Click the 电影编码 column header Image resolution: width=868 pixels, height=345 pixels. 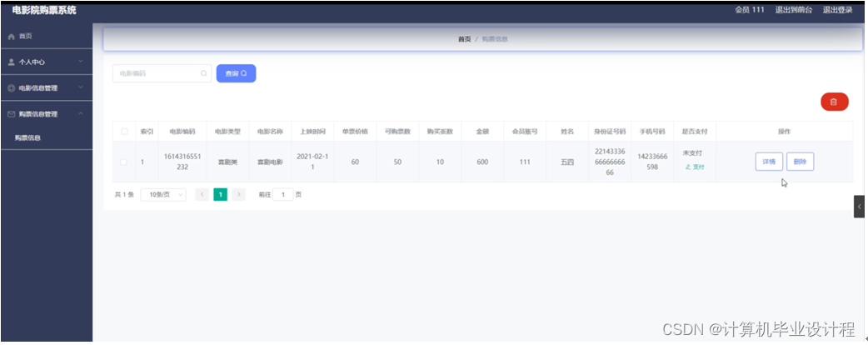click(182, 132)
